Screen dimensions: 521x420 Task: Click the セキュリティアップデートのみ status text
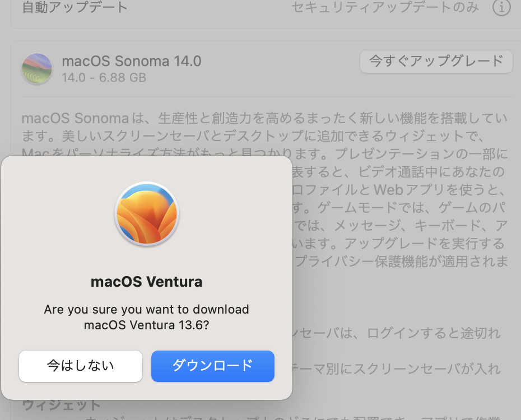pos(385,7)
